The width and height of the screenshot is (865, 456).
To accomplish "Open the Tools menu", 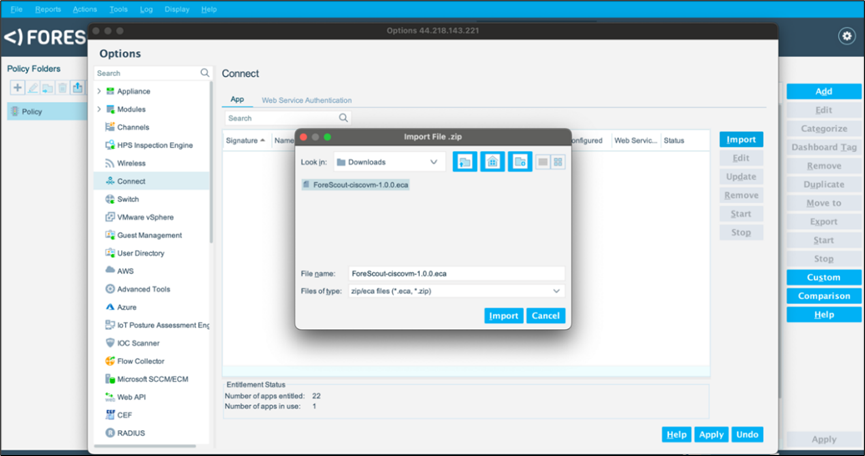I will click(x=118, y=9).
